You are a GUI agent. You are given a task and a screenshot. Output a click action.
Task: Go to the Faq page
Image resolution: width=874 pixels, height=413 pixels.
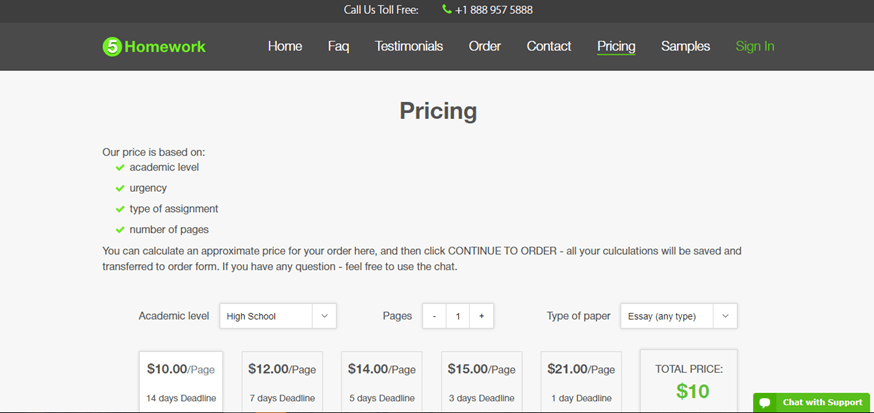coord(338,46)
